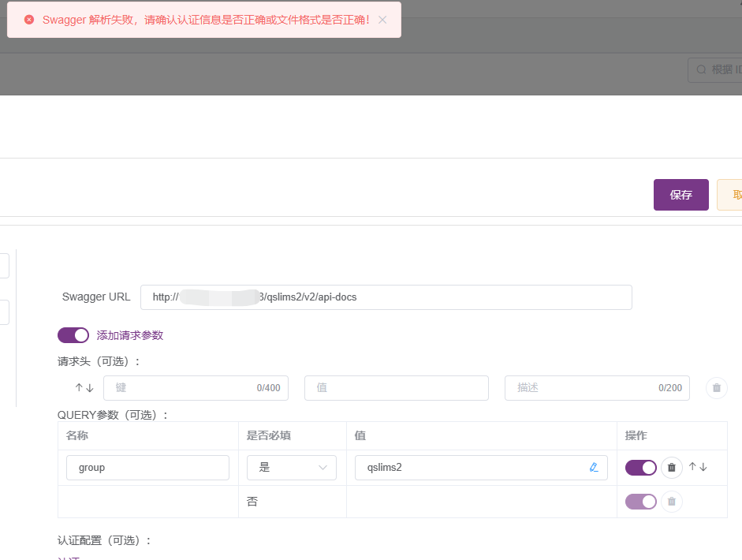Screen dimensions: 742x560
Task: Click the down arrow next to the group row
Action: pyautogui.click(x=702, y=467)
